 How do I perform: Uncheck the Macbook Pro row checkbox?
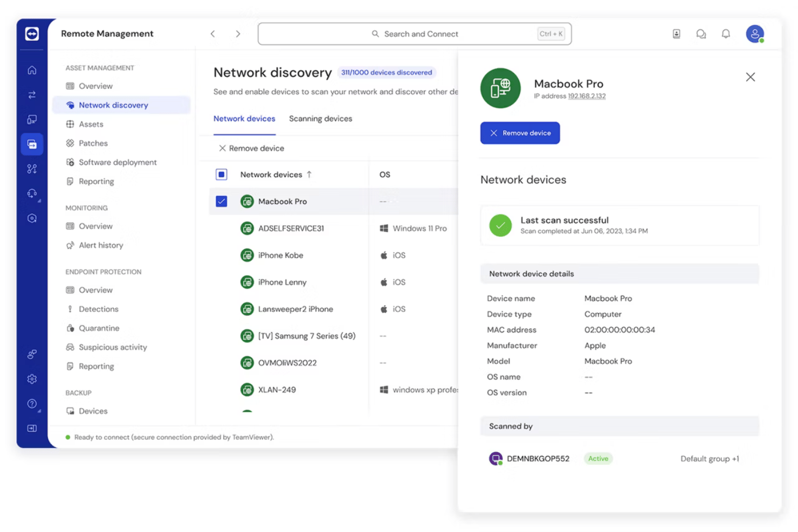pyautogui.click(x=221, y=202)
